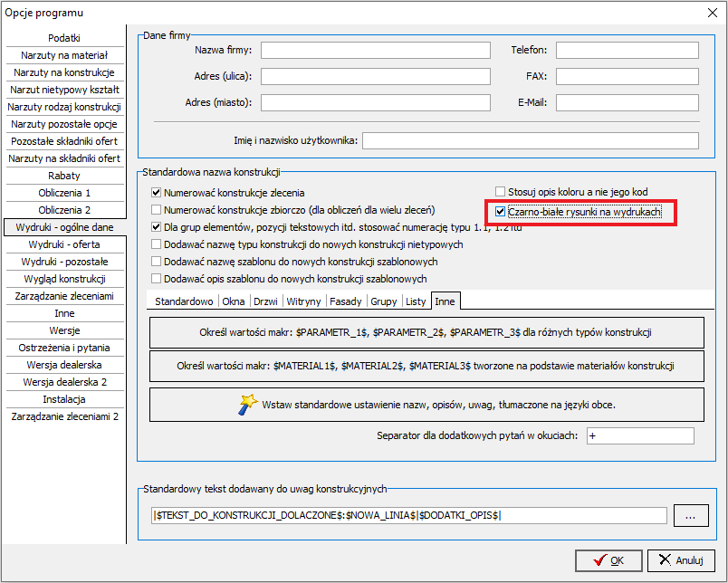Click the $MATERIAL1$ macro values button
This screenshot has width=728, height=583.
426,367
